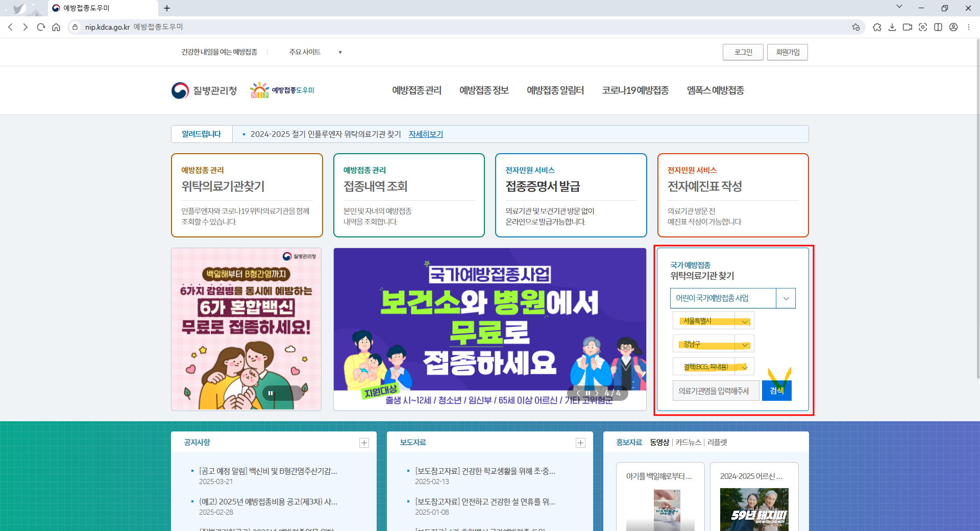Switch to 카드뉴스 tab in 홍보자료
Image resolution: width=980 pixels, height=531 pixels.
point(688,443)
